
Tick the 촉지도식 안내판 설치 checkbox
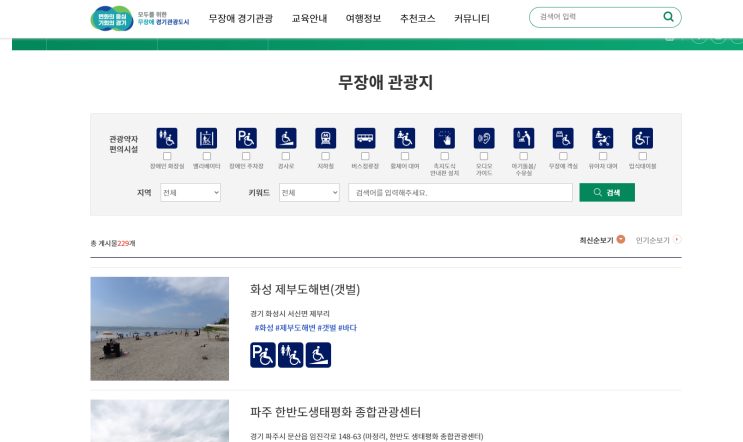tap(444, 156)
